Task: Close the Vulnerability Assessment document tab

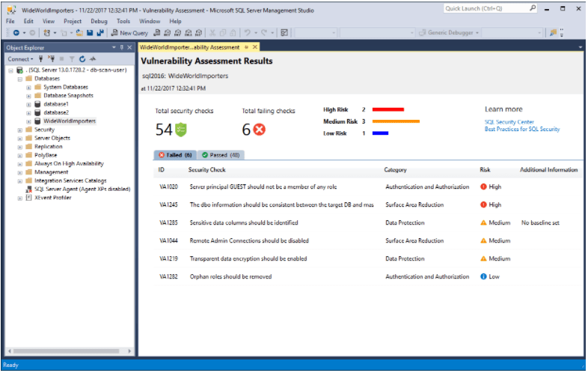Action: pos(255,47)
